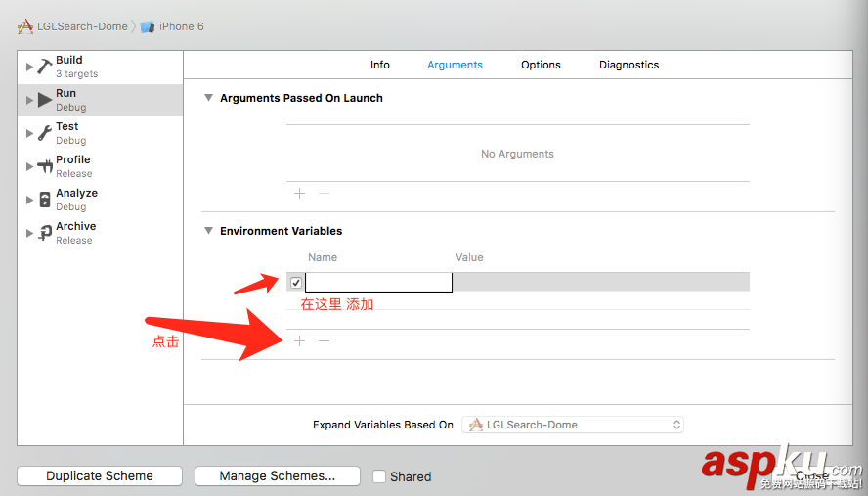
Task: Open Manage Schemes dialog
Action: [278, 476]
